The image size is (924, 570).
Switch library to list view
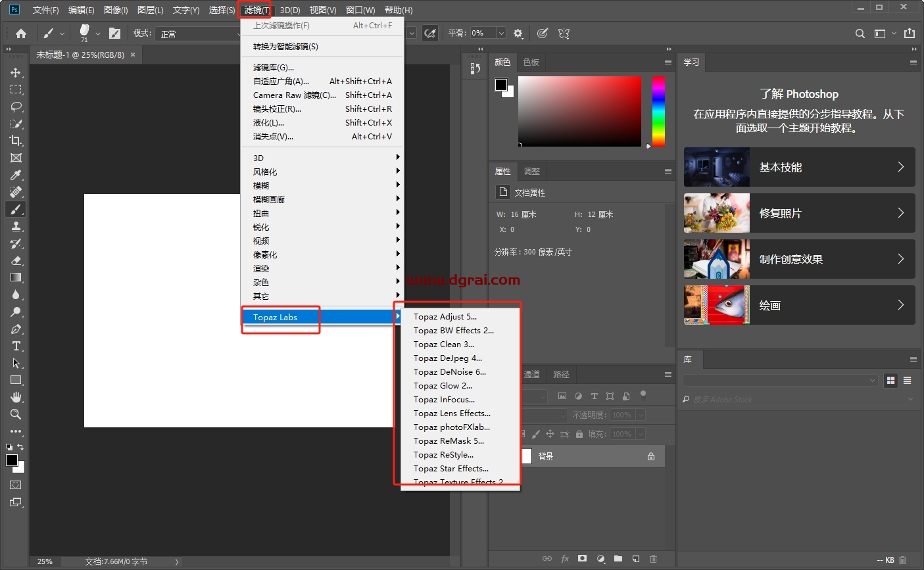point(908,380)
